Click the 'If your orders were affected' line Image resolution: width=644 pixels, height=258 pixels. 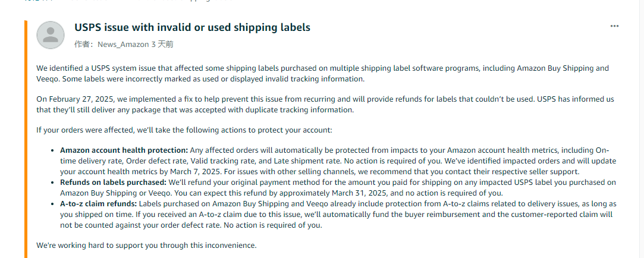click(184, 131)
